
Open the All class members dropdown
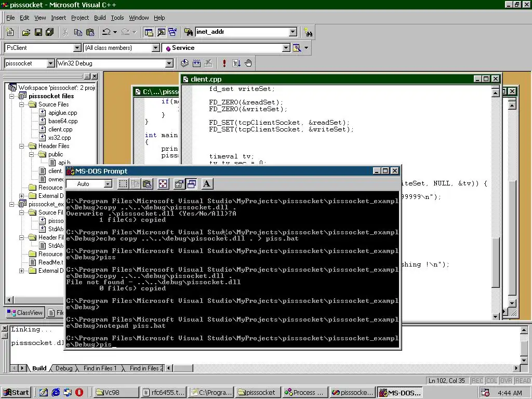point(156,48)
